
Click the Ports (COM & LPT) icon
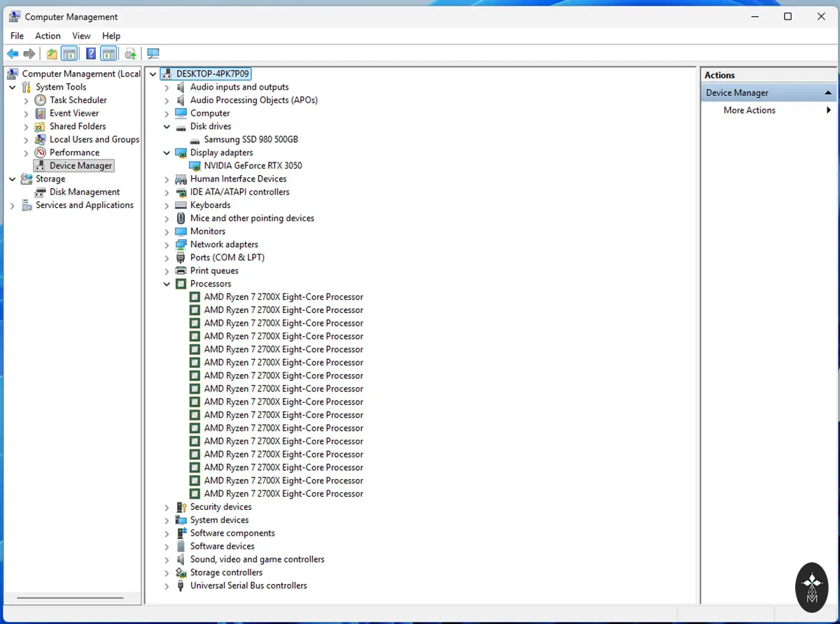(x=181, y=258)
